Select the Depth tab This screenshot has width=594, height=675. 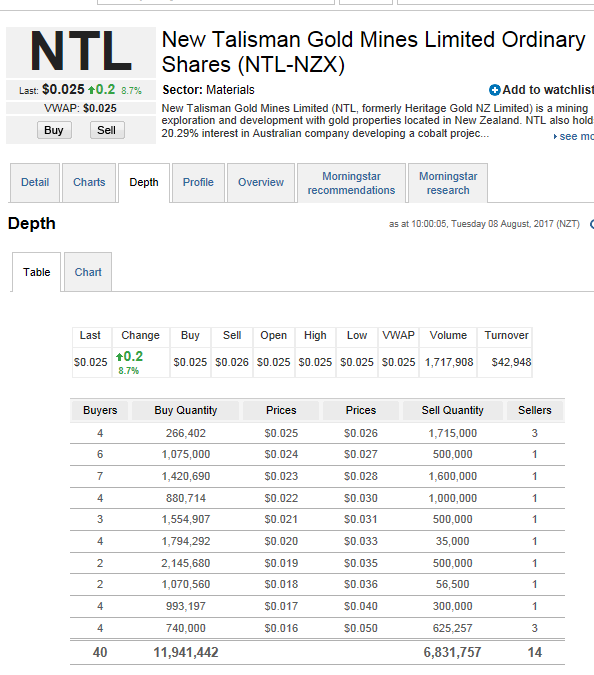[x=144, y=183]
